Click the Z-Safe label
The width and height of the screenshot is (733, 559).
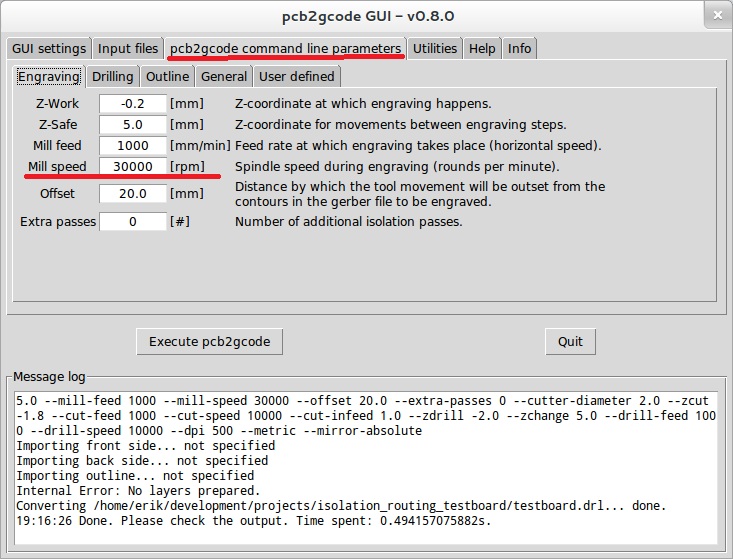coord(57,125)
